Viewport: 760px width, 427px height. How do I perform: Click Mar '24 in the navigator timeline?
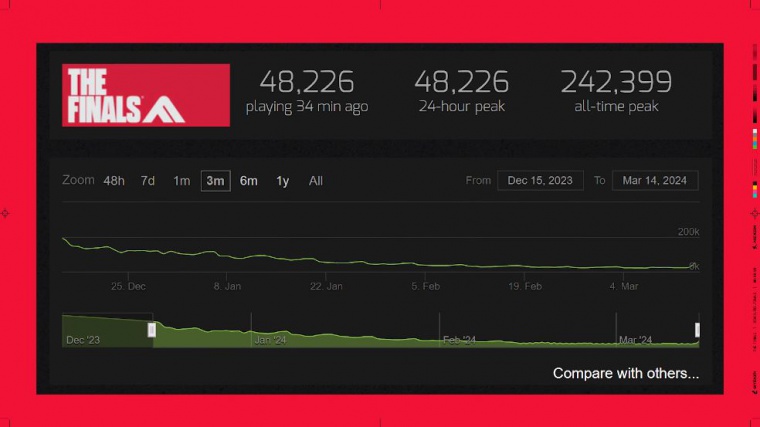point(635,340)
